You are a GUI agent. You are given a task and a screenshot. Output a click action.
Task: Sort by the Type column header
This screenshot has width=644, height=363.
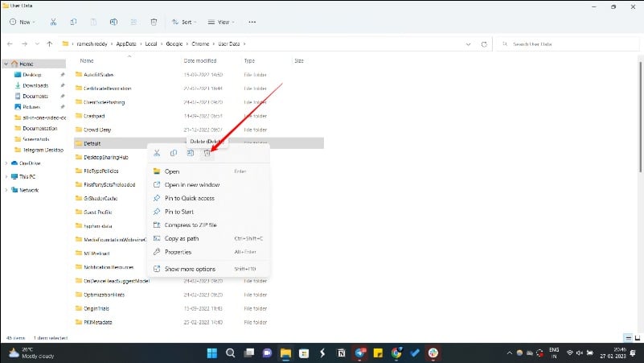pos(250,61)
